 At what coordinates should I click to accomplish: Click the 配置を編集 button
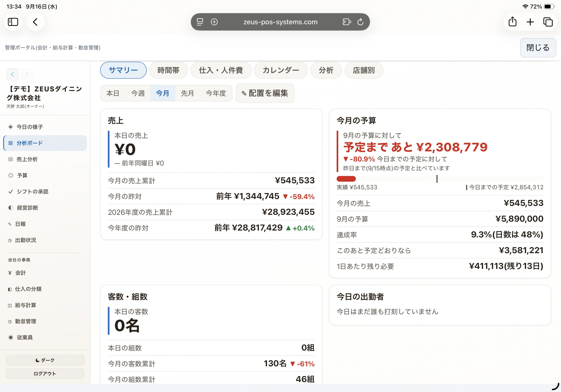(x=265, y=93)
